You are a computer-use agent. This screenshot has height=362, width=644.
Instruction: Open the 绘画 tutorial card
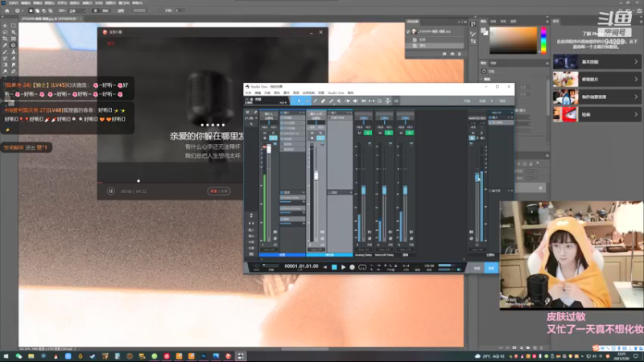pos(597,114)
